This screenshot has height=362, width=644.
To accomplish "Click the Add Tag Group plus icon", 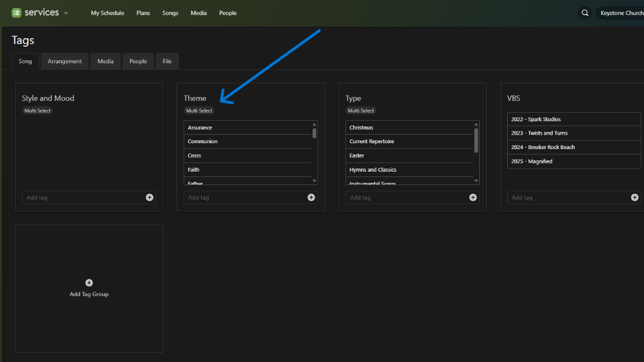I will (x=89, y=283).
